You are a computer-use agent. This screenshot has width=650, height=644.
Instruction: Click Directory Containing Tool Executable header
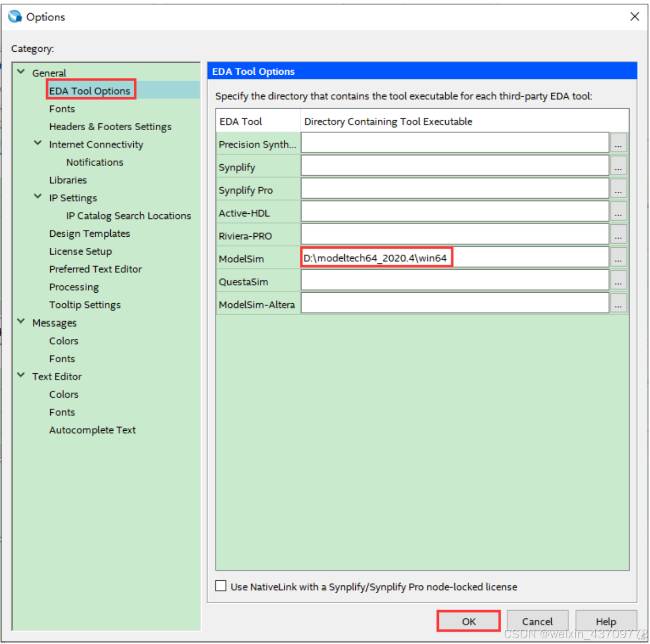point(465,121)
